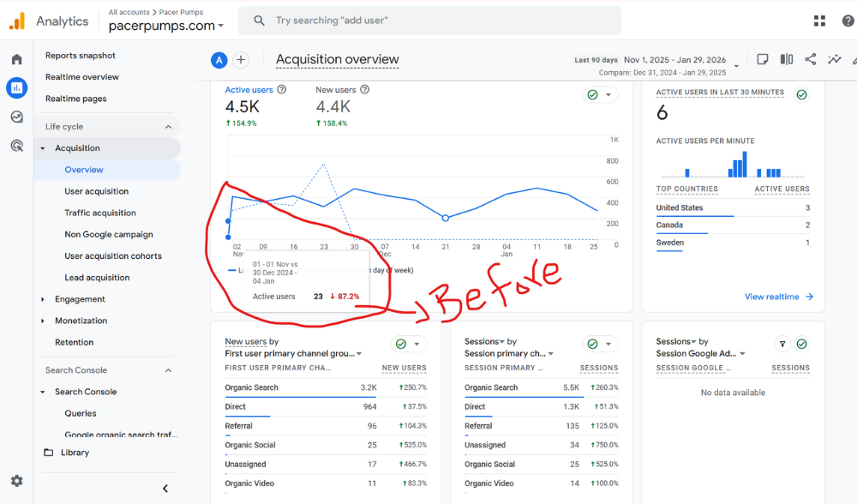
Task: Click the share this report icon
Action: point(810,59)
